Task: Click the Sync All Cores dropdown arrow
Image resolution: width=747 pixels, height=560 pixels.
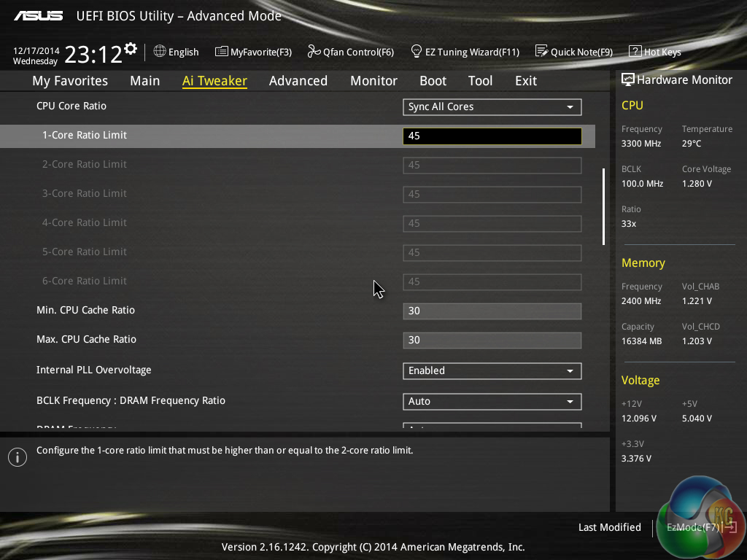Action: 570,107
